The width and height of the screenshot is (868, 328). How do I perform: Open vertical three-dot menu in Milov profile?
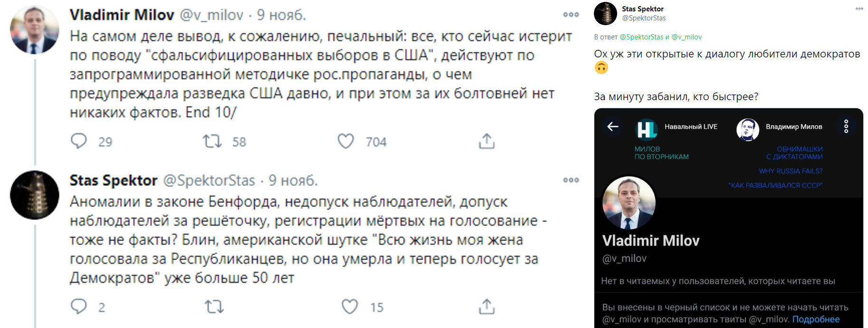(x=846, y=126)
